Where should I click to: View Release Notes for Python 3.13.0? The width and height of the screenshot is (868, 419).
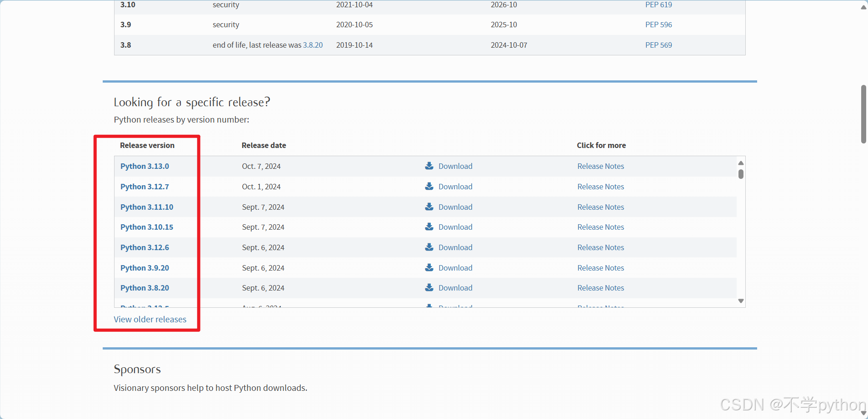pos(601,166)
